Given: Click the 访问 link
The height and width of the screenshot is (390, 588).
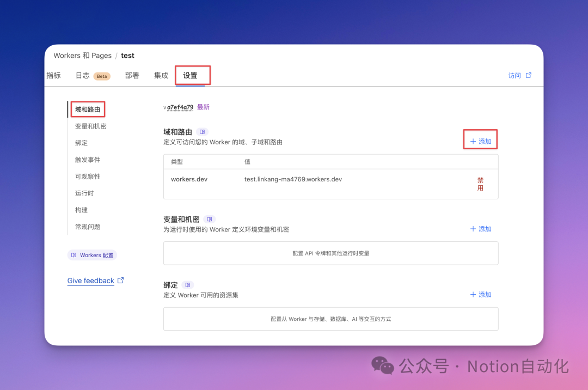Looking at the screenshot, I should click(x=514, y=75).
